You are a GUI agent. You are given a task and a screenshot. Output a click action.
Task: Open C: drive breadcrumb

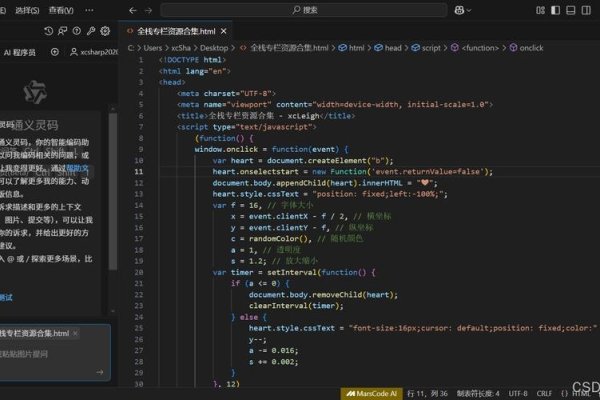(x=131, y=48)
